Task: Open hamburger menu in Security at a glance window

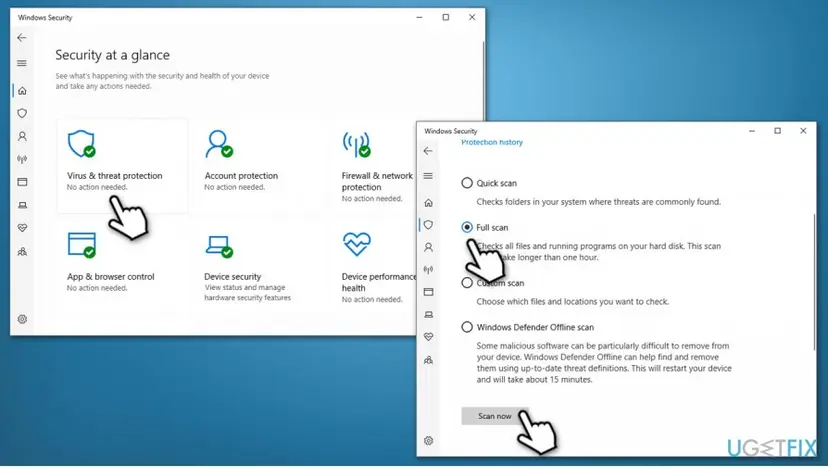Action: pos(22,63)
